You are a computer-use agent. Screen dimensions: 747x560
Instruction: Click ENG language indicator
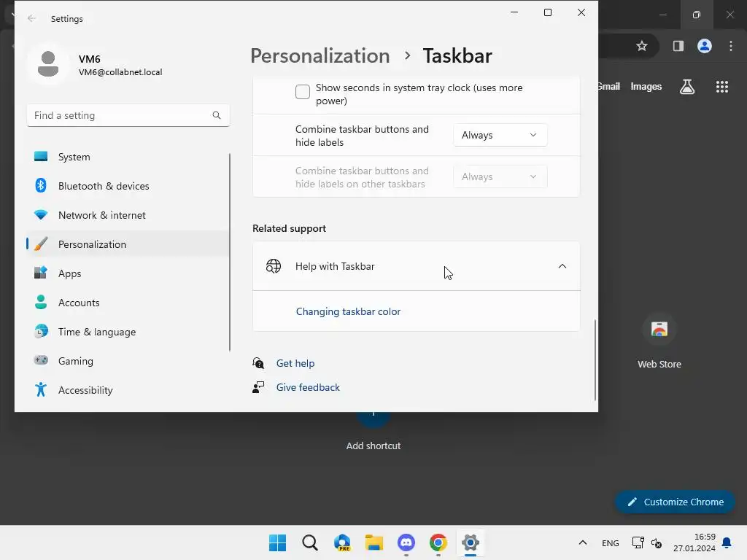(x=611, y=542)
